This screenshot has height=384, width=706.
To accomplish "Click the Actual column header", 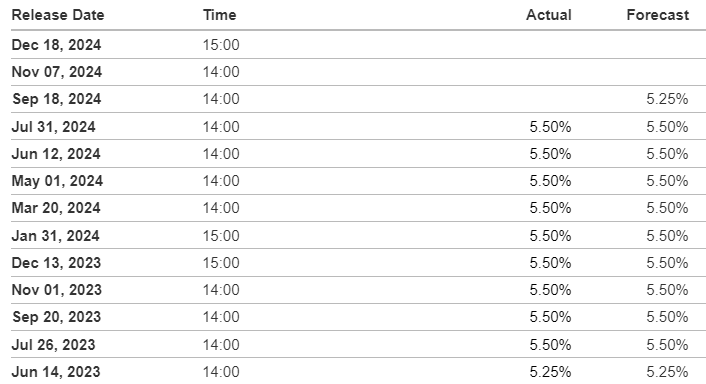I will click(x=549, y=15).
